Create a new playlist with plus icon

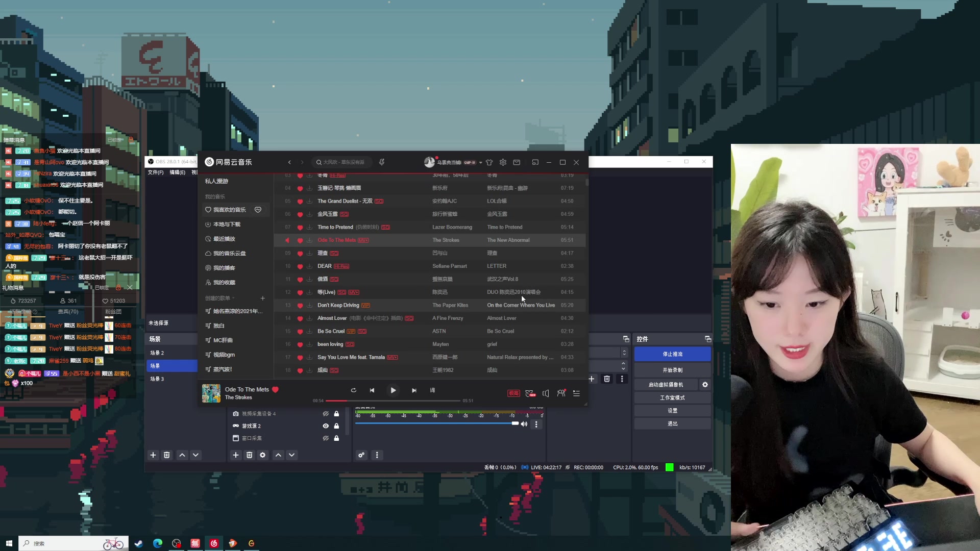pyautogui.click(x=262, y=298)
